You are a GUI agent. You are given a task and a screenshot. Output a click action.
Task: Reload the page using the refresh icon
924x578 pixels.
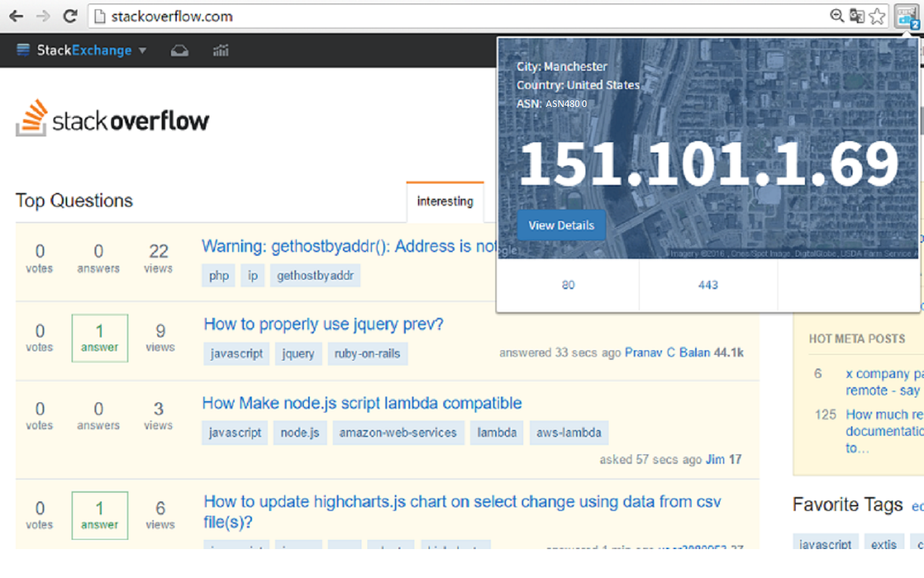[69, 16]
